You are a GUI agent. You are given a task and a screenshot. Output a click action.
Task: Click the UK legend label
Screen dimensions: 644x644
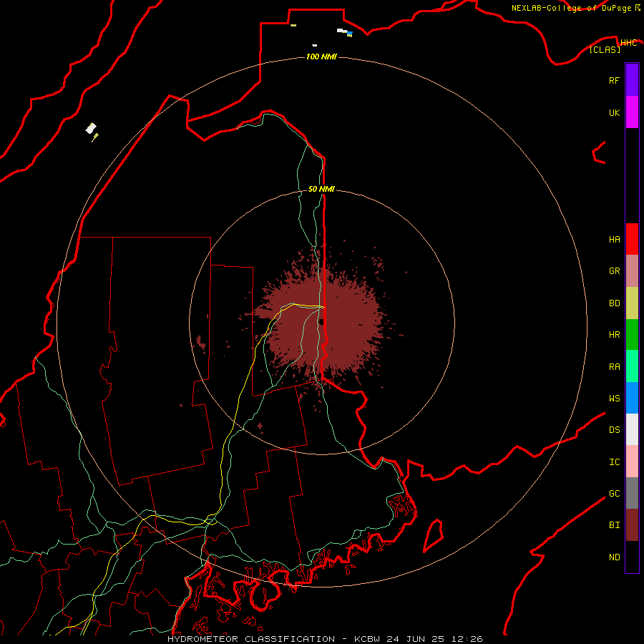(614, 112)
